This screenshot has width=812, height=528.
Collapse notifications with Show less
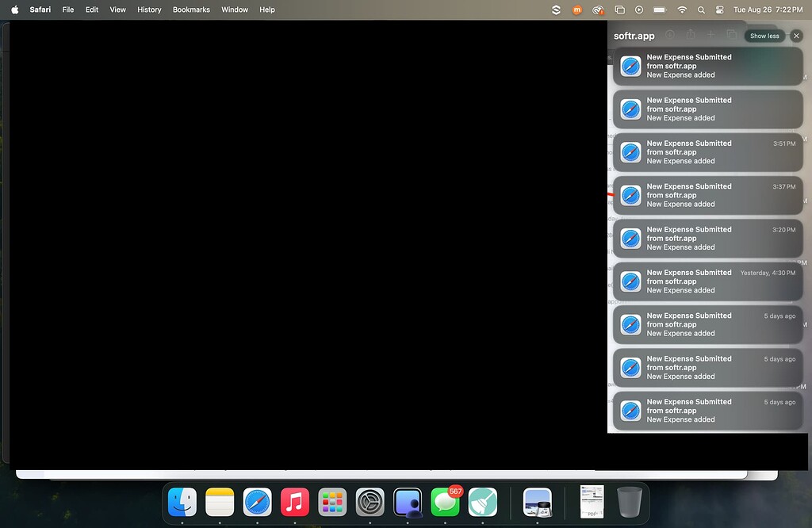[x=764, y=36]
